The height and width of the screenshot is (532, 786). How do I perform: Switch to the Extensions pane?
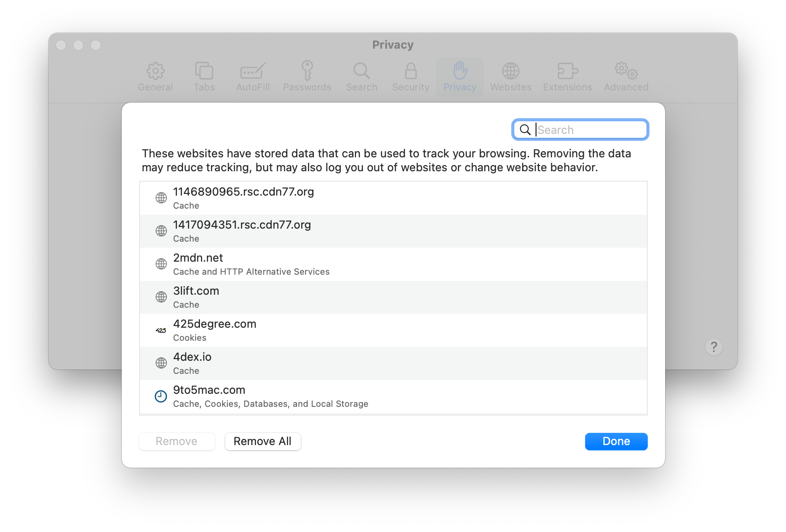pyautogui.click(x=567, y=76)
